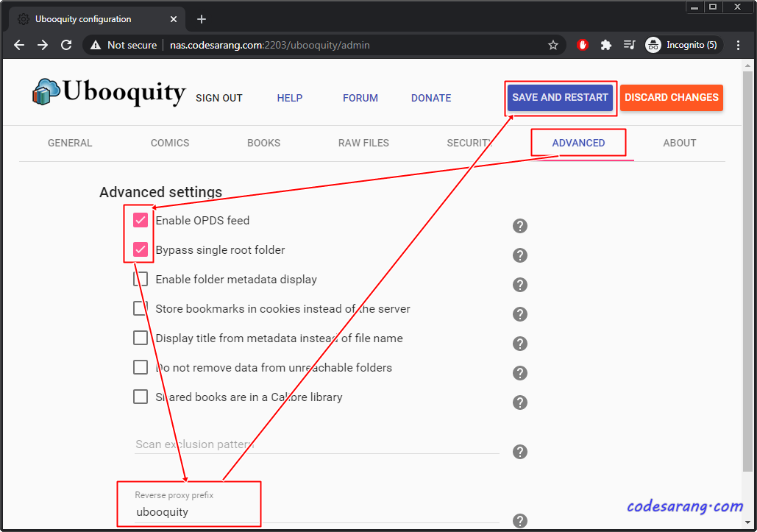The width and height of the screenshot is (757, 532).
Task: Select the ADVANCED tab
Action: (578, 143)
